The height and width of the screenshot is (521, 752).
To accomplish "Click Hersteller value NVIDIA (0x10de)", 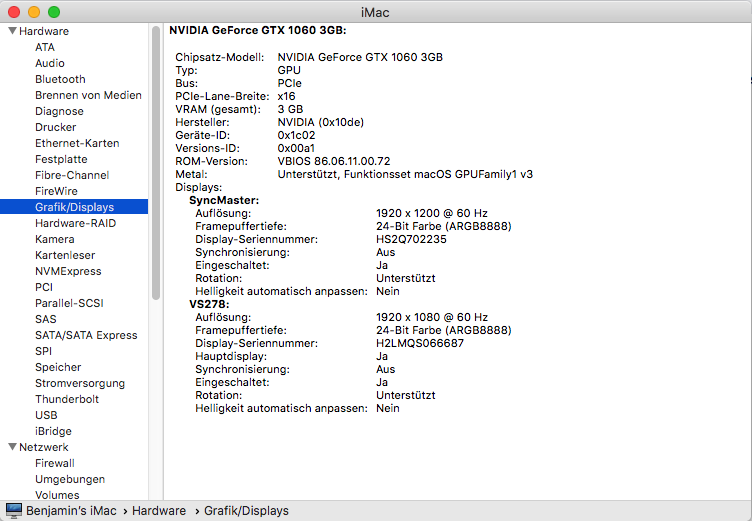I will click(x=320, y=122).
